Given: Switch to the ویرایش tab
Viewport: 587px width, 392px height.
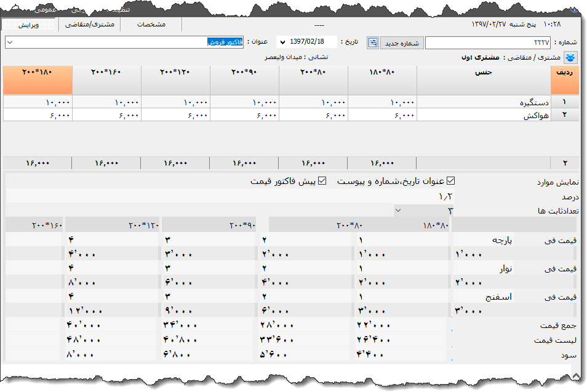Looking at the screenshot, I should tap(29, 25).
